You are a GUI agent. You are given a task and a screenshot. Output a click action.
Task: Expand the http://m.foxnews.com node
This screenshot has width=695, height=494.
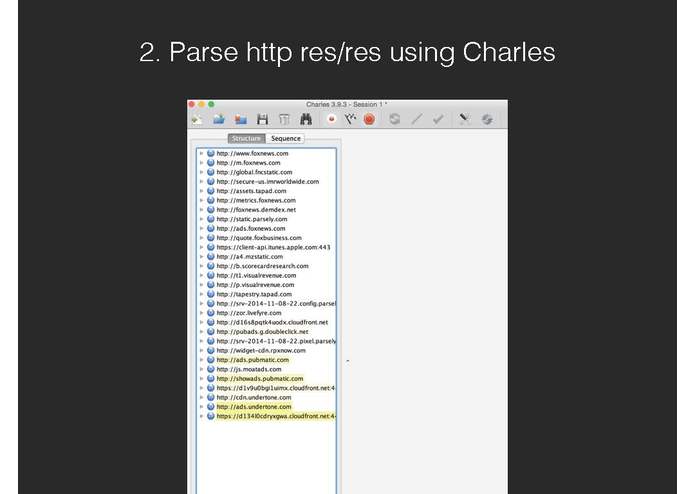click(202, 163)
